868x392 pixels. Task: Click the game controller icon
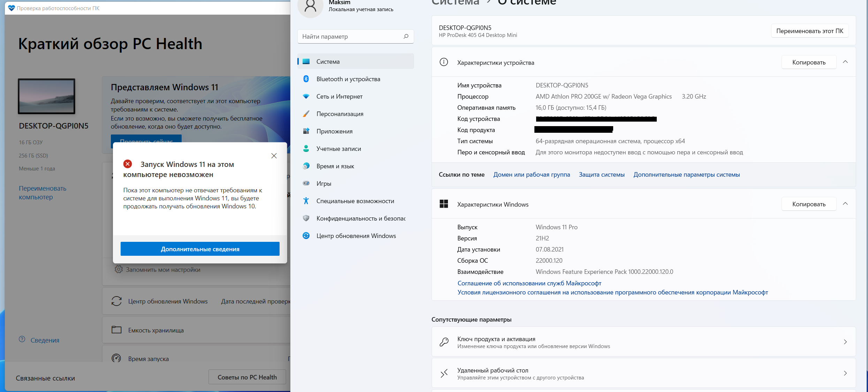[306, 183]
